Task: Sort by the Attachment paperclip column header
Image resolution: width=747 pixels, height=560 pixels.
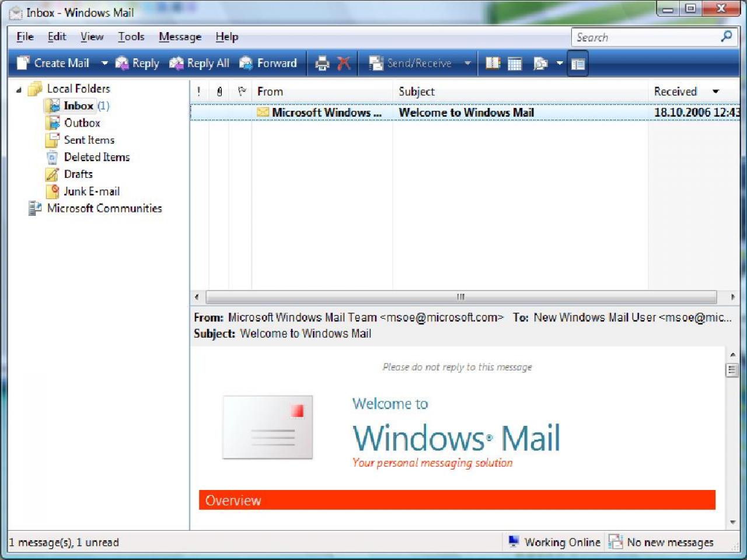Action: 219,92
